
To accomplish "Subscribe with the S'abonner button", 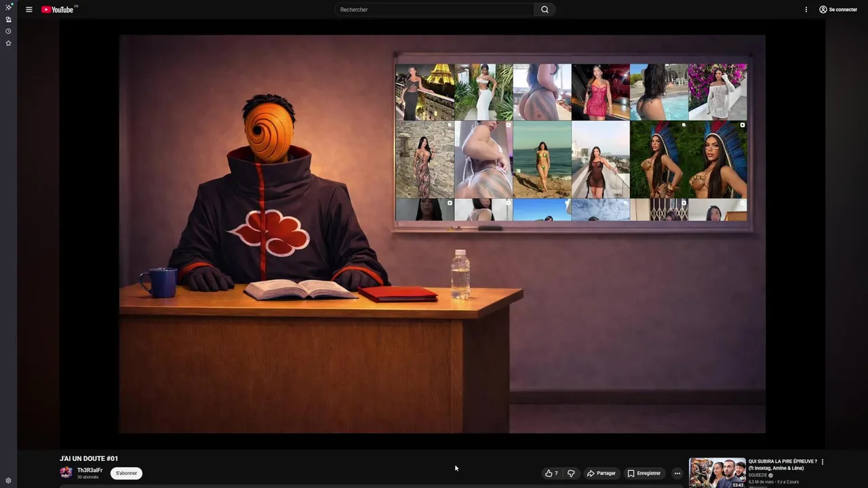I will coord(126,473).
